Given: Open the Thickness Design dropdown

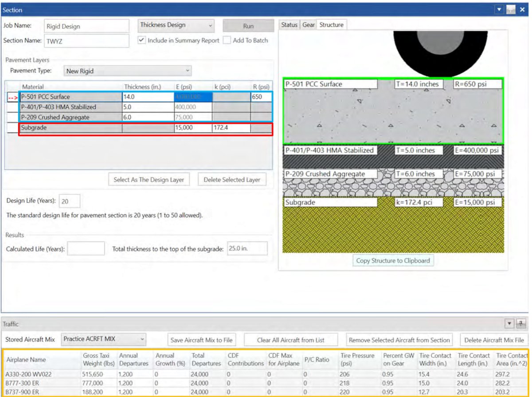Looking at the screenshot, I should pyautogui.click(x=176, y=25).
